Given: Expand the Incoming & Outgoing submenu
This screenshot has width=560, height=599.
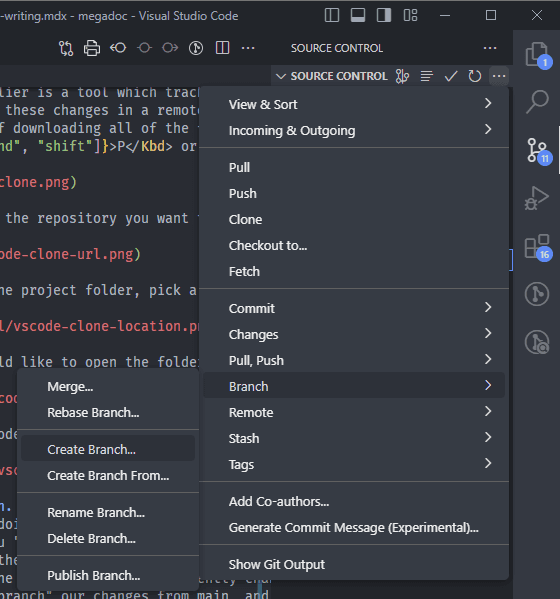Looking at the screenshot, I should click(354, 130).
